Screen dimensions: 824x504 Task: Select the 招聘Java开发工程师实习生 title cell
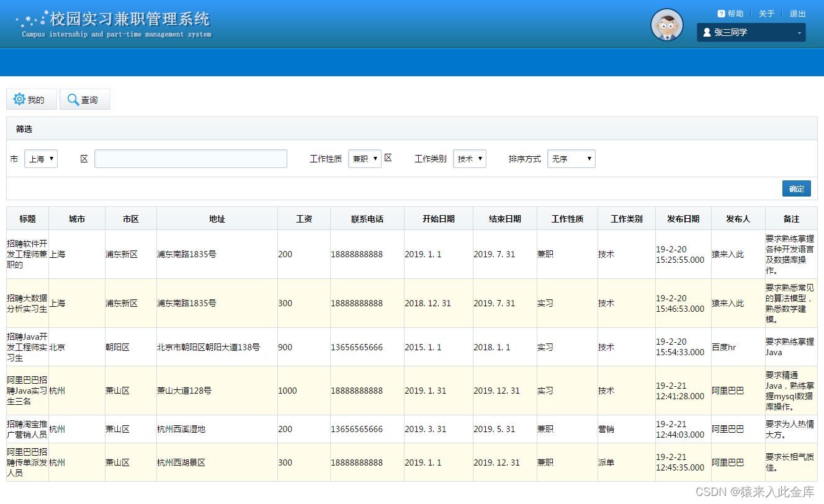tap(27, 347)
